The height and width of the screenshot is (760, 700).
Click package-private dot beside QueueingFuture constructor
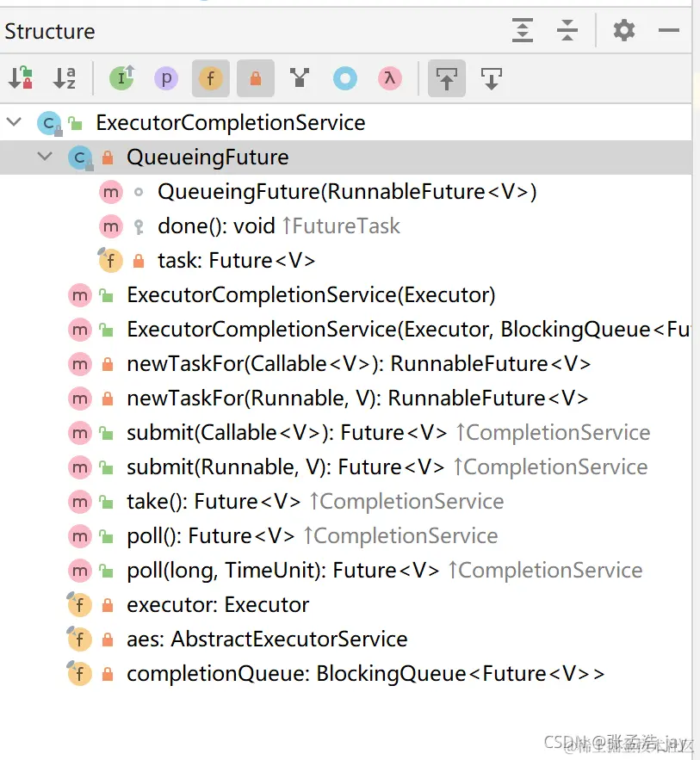(139, 192)
